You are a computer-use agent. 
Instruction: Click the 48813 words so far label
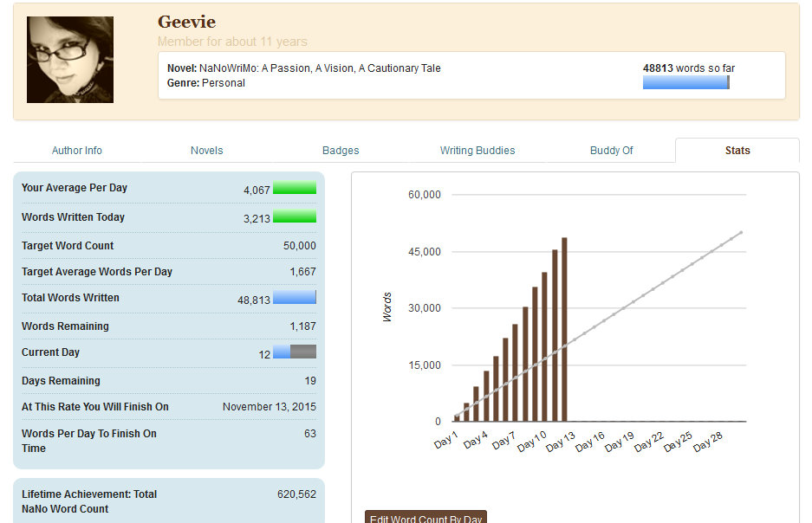pos(689,68)
